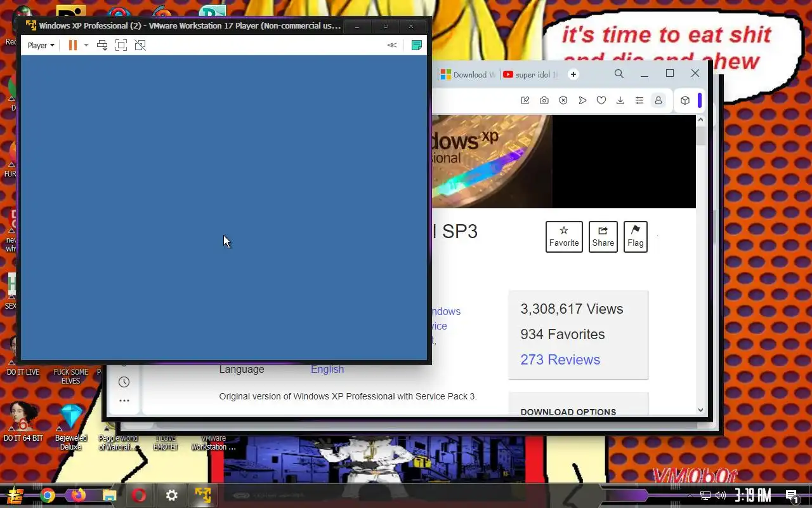Open the network icon in system tray
Screen dimensions: 812x508
point(705,495)
